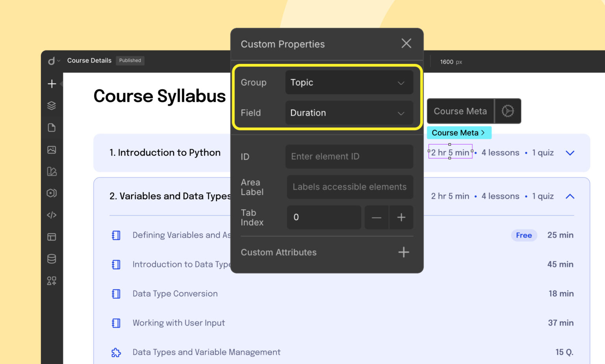Open the pages icon in sidebar
605x364 pixels.
click(x=52, y=128)
